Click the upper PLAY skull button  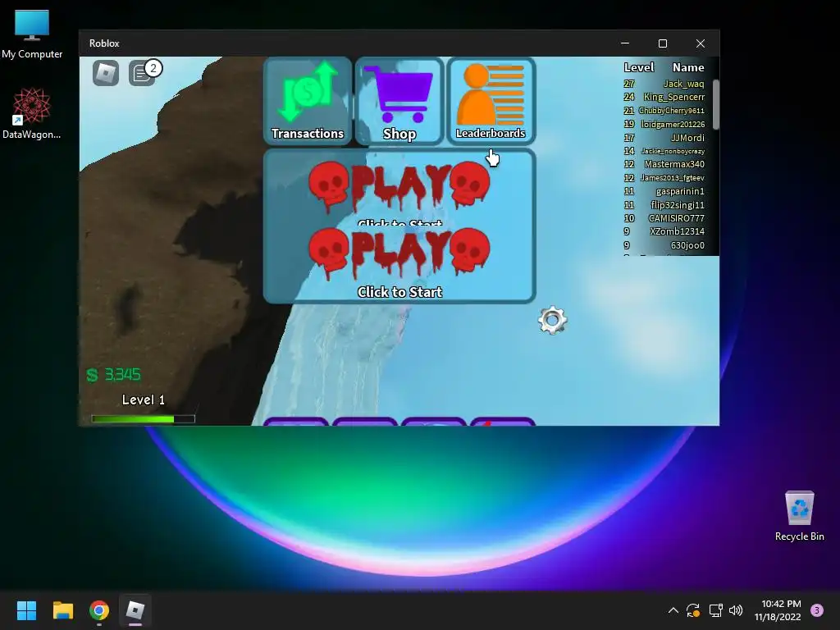(399, 188)
